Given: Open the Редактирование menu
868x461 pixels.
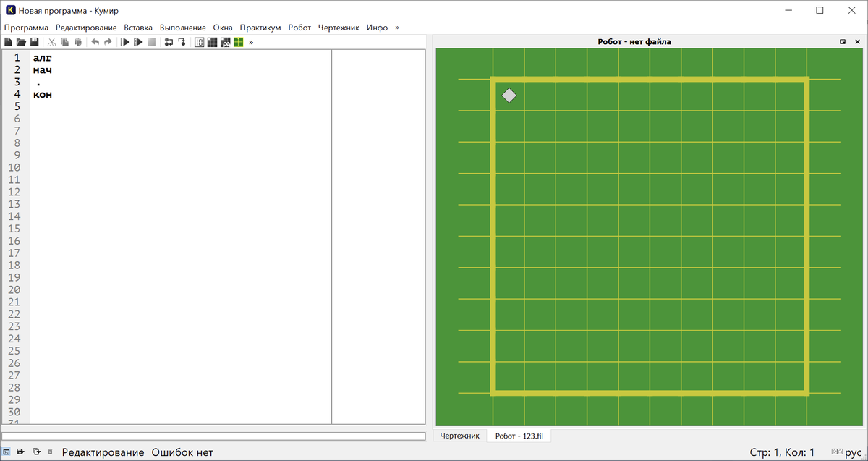Looking at the screenshot, I should click(x=86, y=28).
